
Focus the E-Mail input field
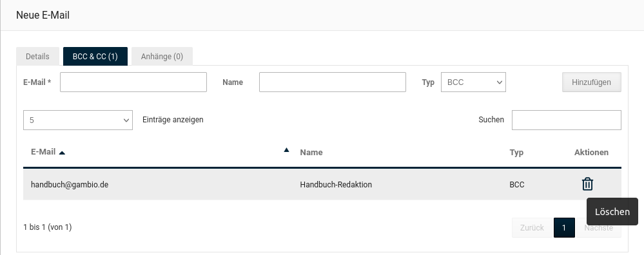point(133,82)
